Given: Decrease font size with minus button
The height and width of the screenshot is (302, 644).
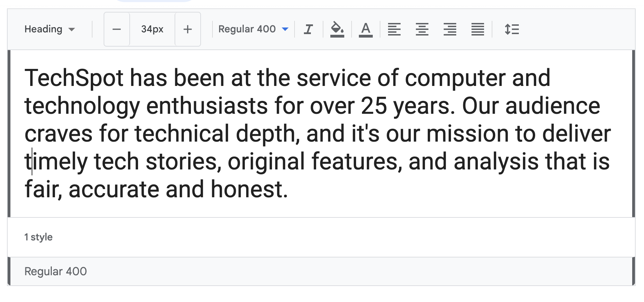Looking at the screenshot, I should pos(117,29).
